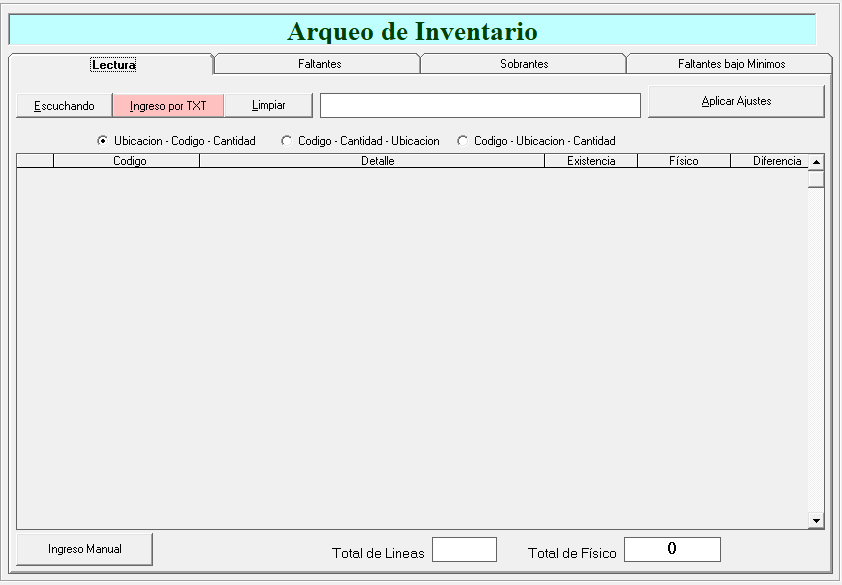
Task: Click the scan input text field
Action: (x=480, y=106)
